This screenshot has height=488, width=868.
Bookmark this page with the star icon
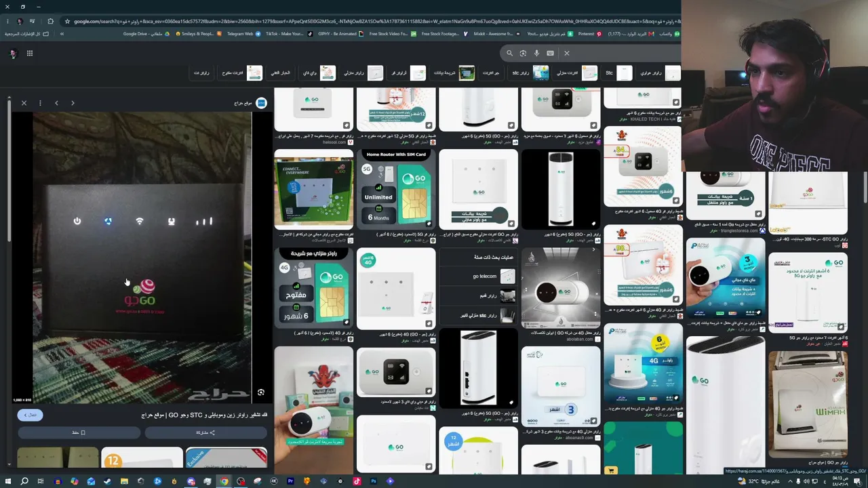click(66, 21)
